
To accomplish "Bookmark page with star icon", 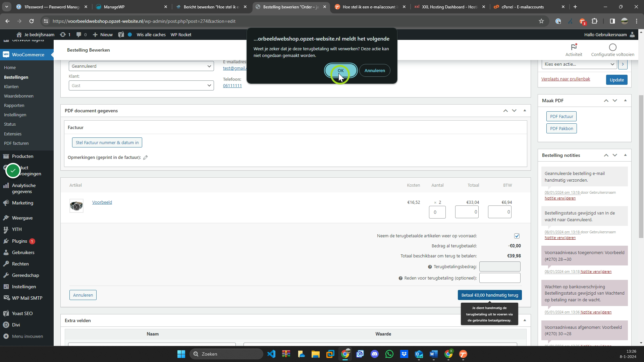I will pyautogui.click(x=541, y=21).
